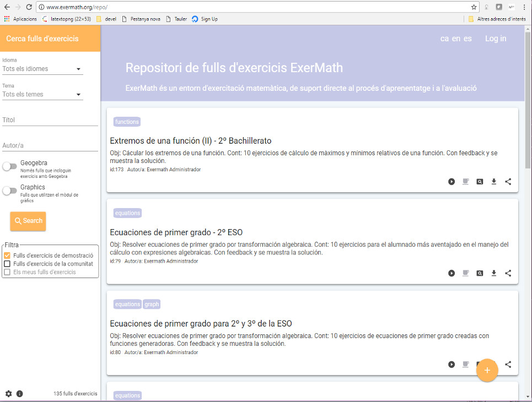The image size is (532, 402).
Task: View site information icon beside the URL
Action: pyautogui.click(x=41, y=7)
